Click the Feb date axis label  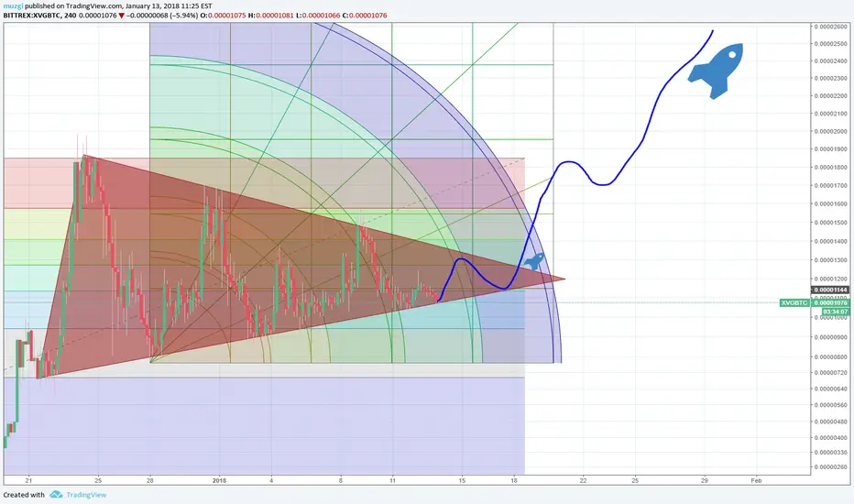click(x=756, y=480)
